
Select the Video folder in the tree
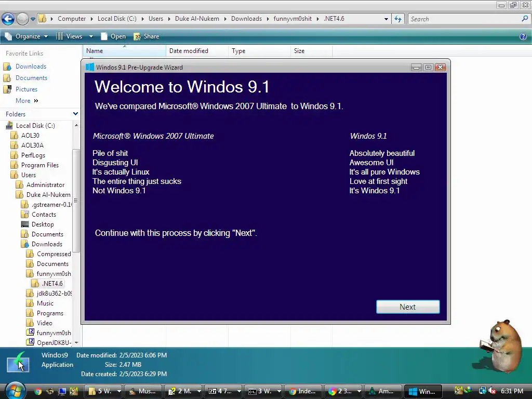click(x=44, y=323)
